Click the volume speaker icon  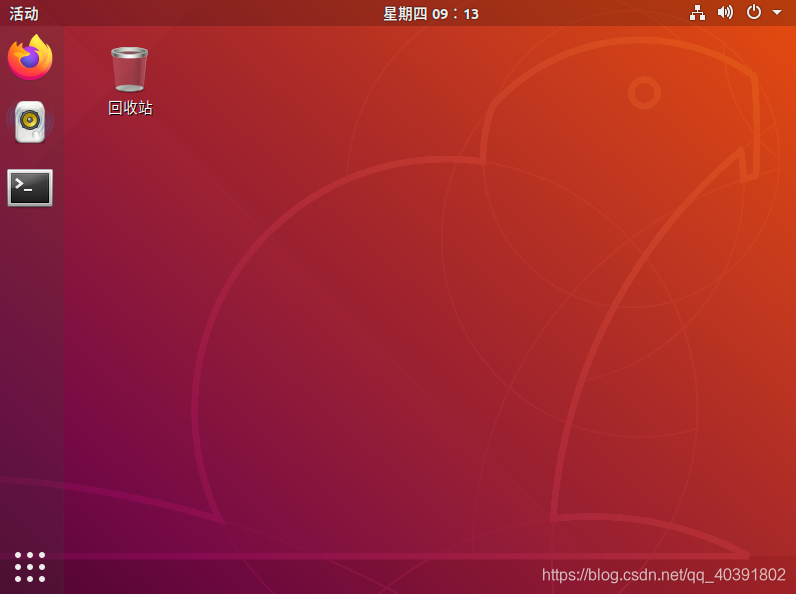pos(725,12)
